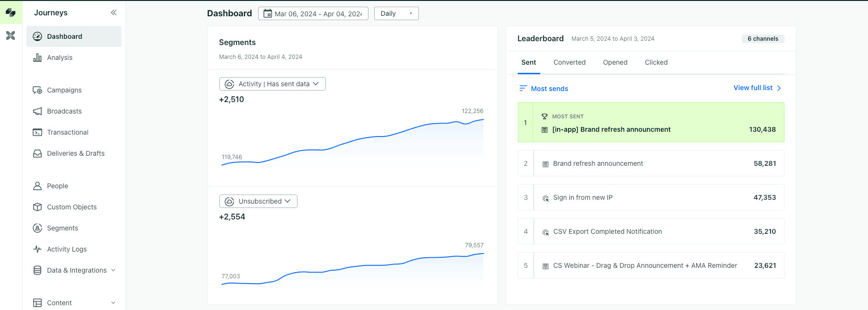Click the People person icon
This screenshot has width=868, height=310.
coord(37,186)
